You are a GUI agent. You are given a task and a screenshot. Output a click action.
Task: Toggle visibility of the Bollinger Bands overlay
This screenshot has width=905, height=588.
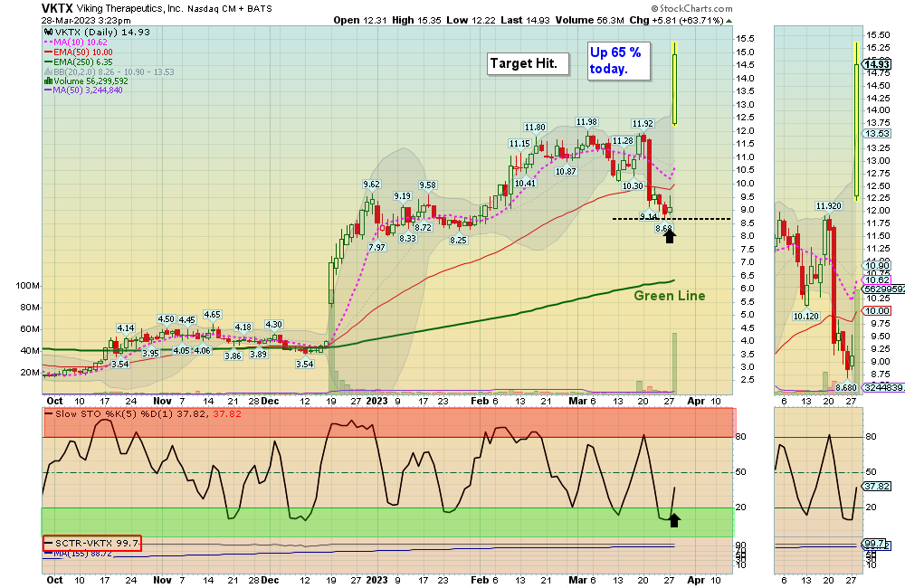[x=47, y=71]
